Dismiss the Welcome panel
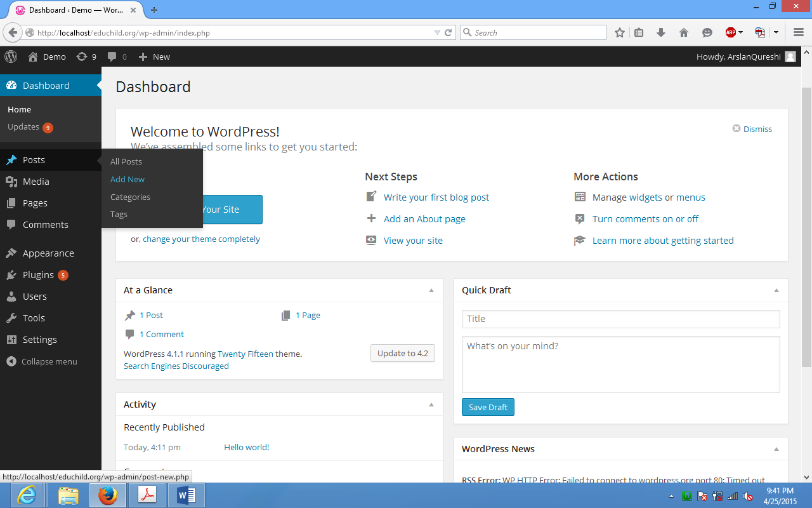Image resolution: width=812 pixels, height=508 pixels. [752, 129]
